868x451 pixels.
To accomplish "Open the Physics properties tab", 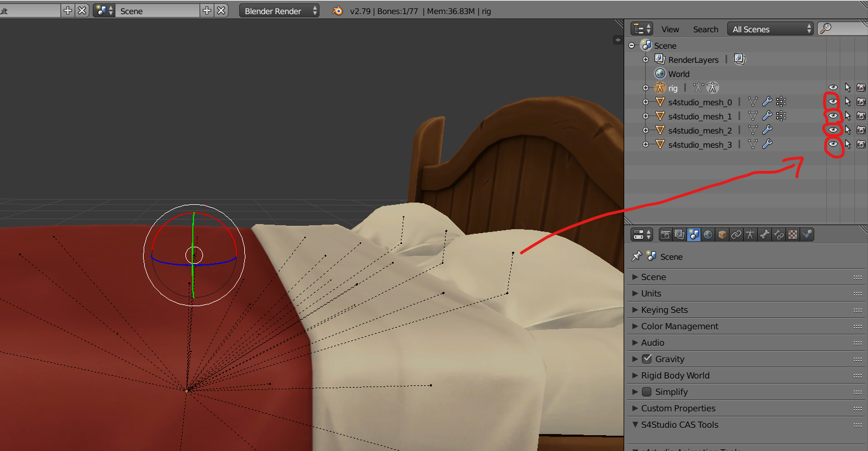I will tap(807, 234).
